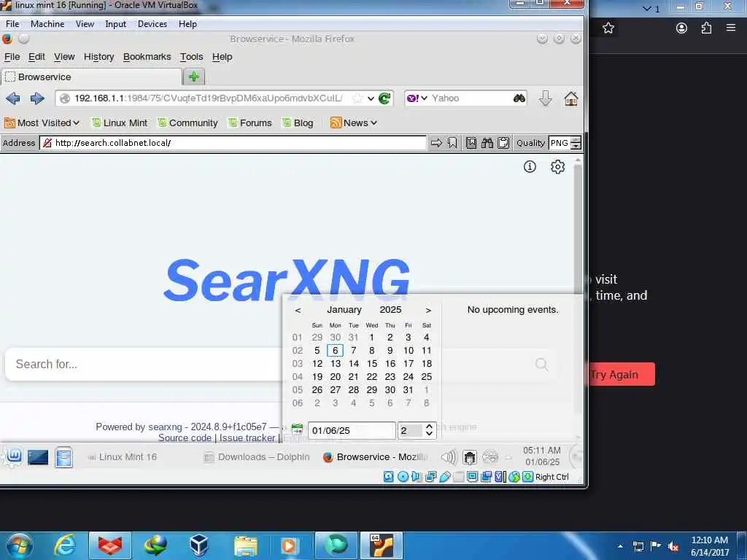Image resolution: width=747 pixels, height=560 pixels.
Task: Go to next month in calendar
Action: [428, 310]
